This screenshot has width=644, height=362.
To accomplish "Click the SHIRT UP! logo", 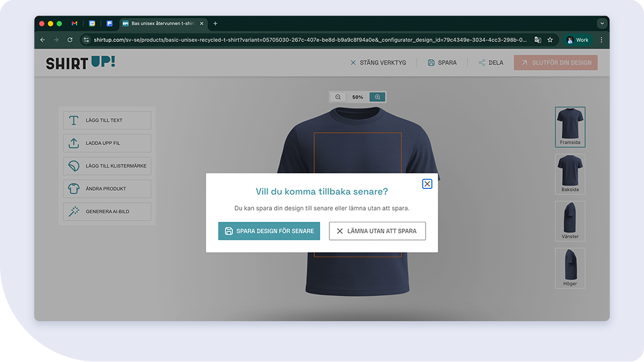I will pos(80,62).
